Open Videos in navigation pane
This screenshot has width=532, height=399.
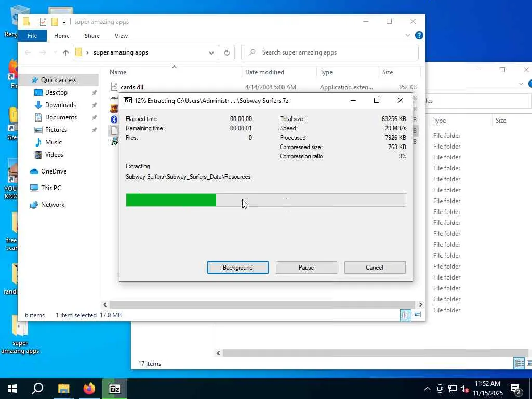54,155
